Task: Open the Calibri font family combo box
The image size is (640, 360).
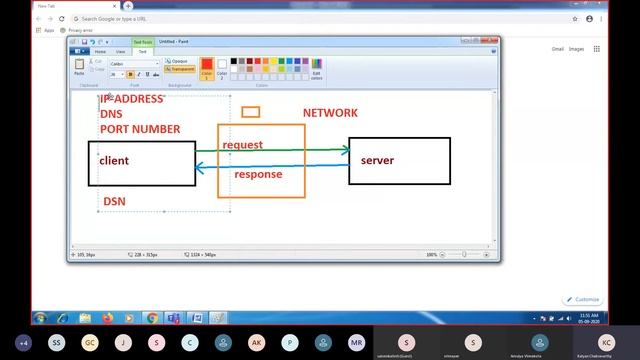Action: tap(134, 64)
